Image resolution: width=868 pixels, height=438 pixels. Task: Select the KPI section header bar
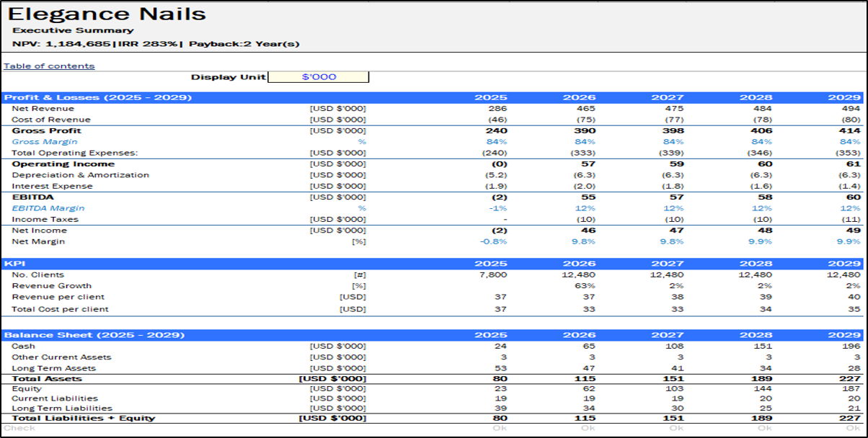click(16, 264)
